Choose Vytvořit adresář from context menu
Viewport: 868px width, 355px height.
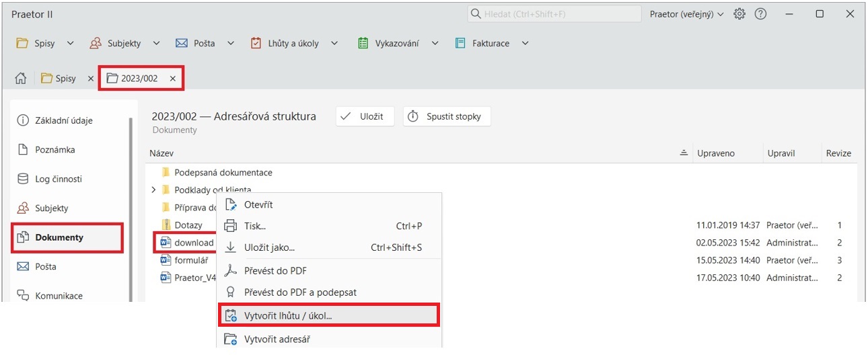coord(329,339)
